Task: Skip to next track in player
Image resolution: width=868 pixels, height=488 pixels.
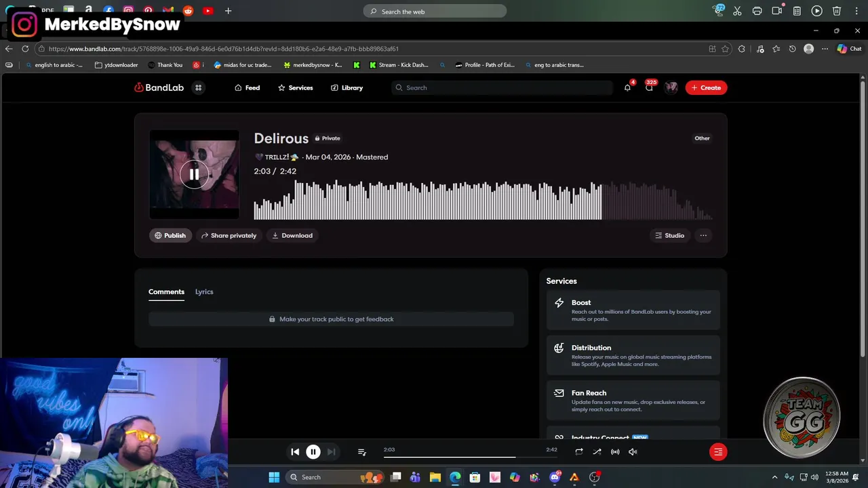Action: 331,451
